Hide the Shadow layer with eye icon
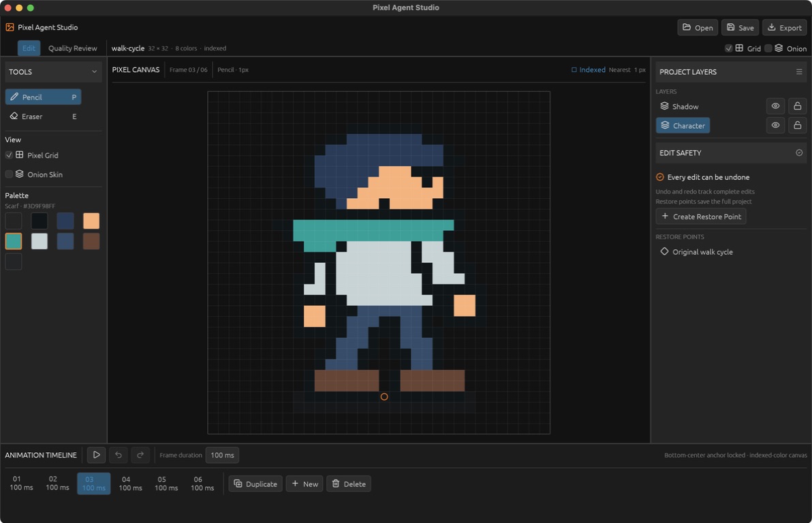The width and height of the screenshot is (812, 523). coord(775,106)
